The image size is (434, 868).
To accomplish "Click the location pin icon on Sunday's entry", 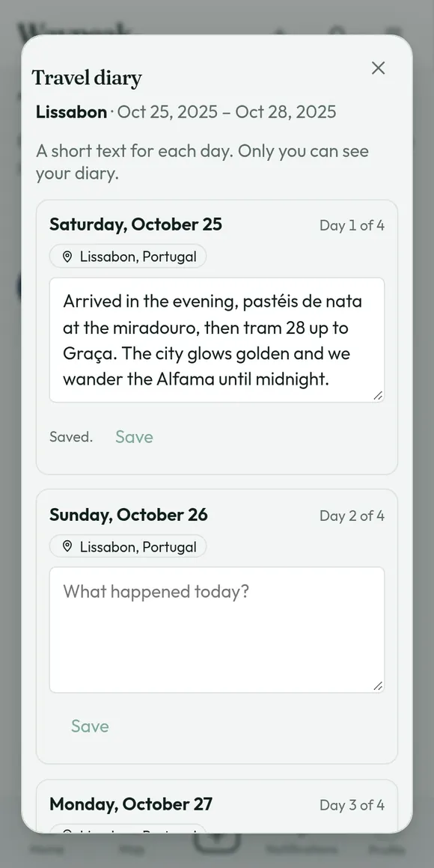I will tap(67, 547).
